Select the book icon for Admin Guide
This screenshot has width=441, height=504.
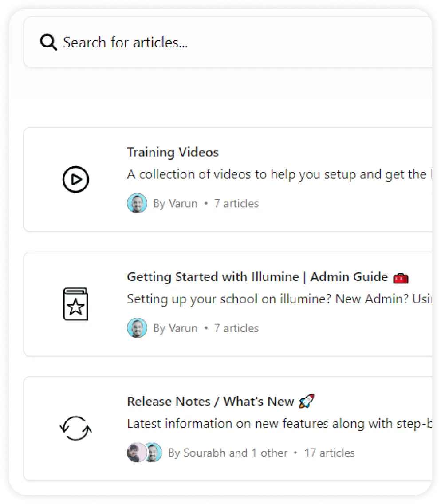pos(75,304)
